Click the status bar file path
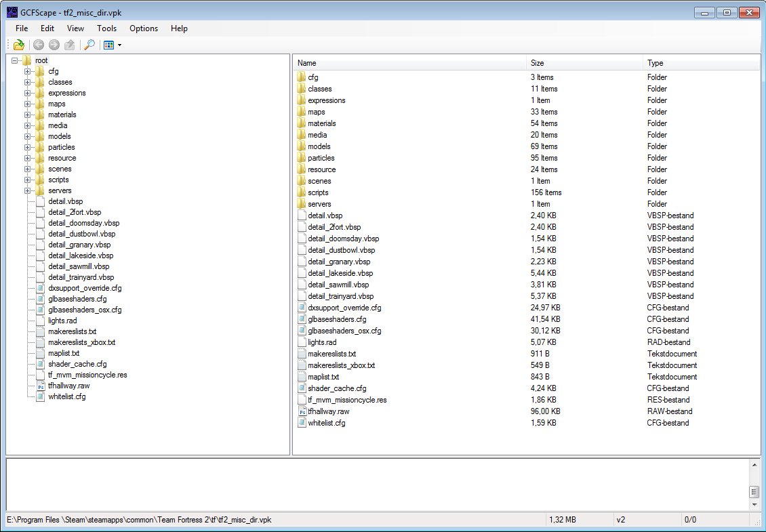766x532 pixels. (x=139, y=520)
